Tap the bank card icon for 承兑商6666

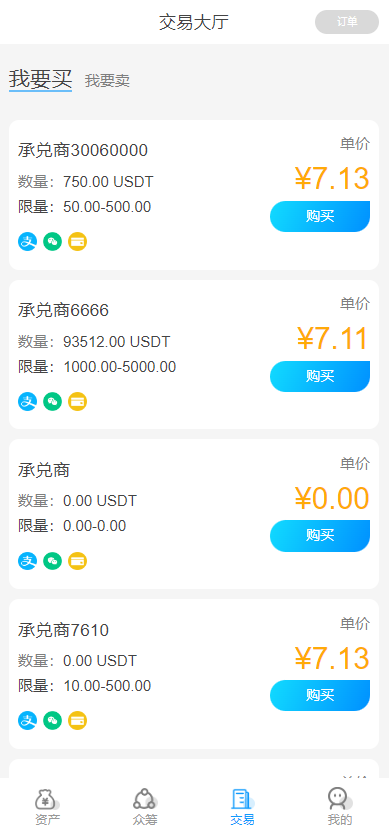[77, 402]
